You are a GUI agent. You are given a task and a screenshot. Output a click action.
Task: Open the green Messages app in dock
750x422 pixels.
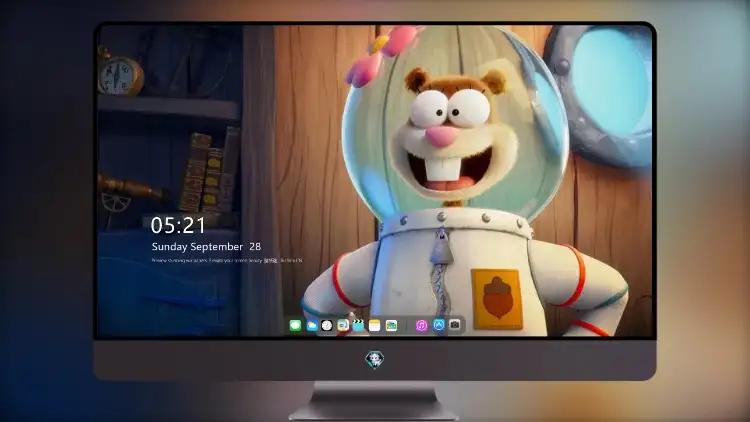[x=295, y=326]
